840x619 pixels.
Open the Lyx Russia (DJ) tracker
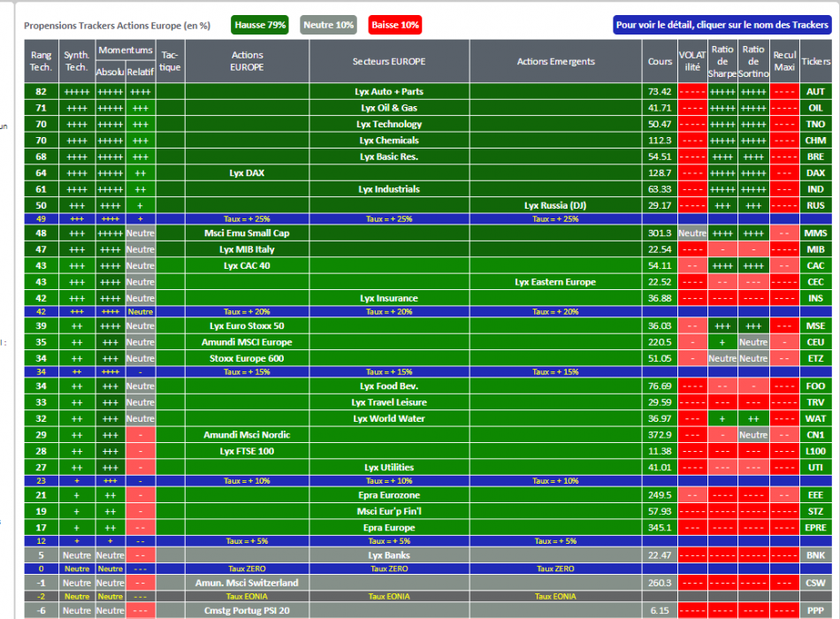coord(555,205)
